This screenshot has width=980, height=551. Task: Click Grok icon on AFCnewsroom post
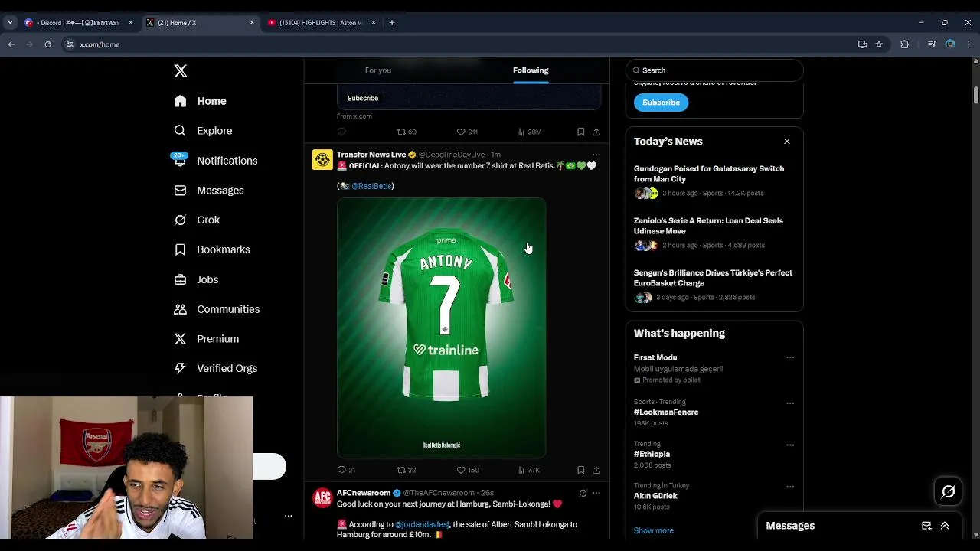click(x=583, y=493)
